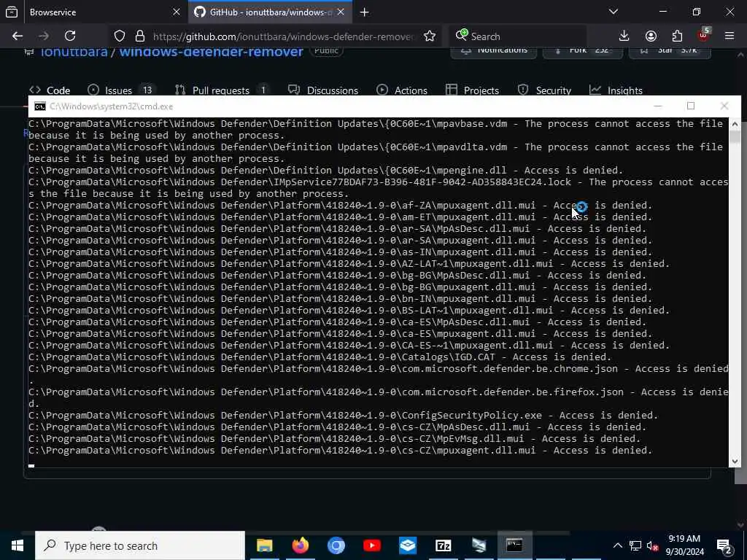Image resolution: width=747 pixels, height=560 pixels.
Task: Click the URL address bar
Action: tap(283, 36)
